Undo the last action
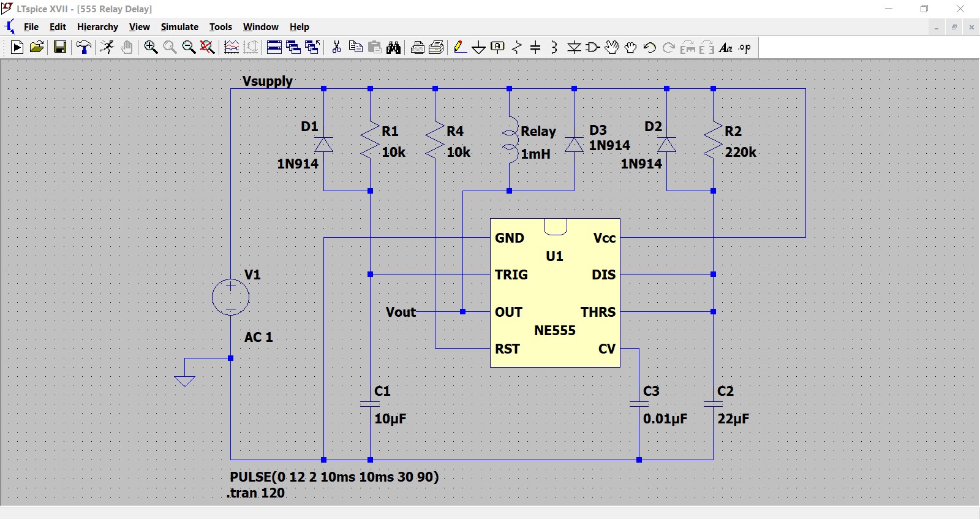The height and width of the screenshot is (519, 980). click(650, 47)
